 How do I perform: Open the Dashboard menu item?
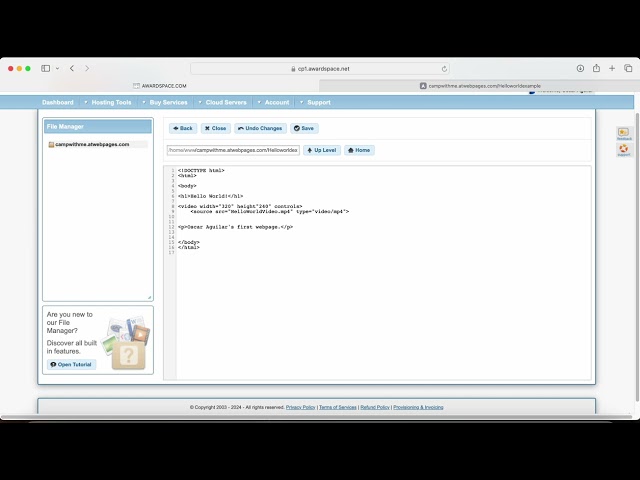[x=58, y=102]
